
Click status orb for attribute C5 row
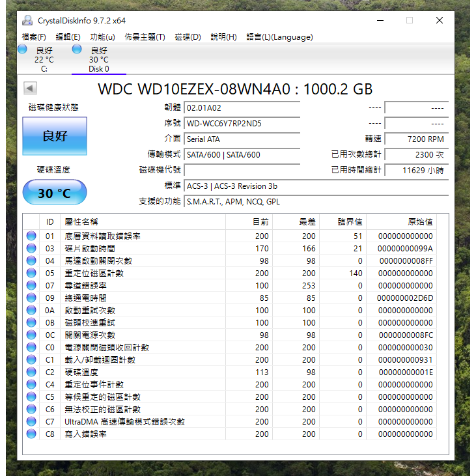pyautogui.click(x=31, y=397)
